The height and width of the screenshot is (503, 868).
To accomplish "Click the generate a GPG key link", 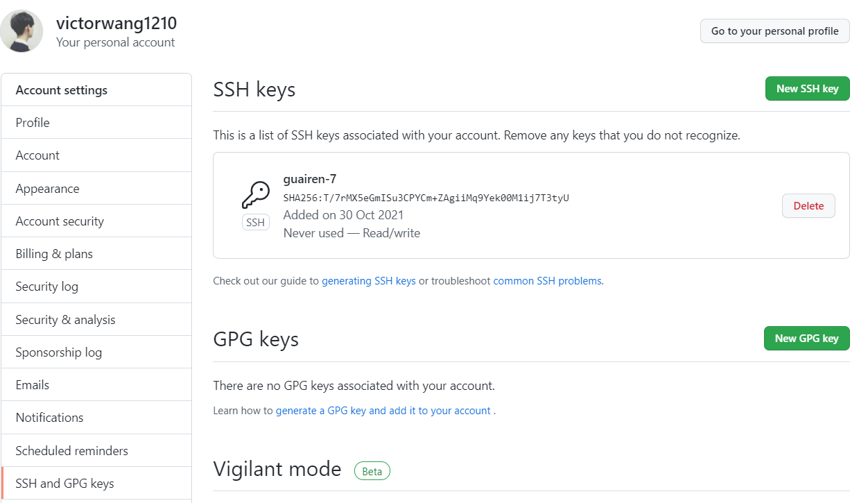I will click(x=385, y=410).
